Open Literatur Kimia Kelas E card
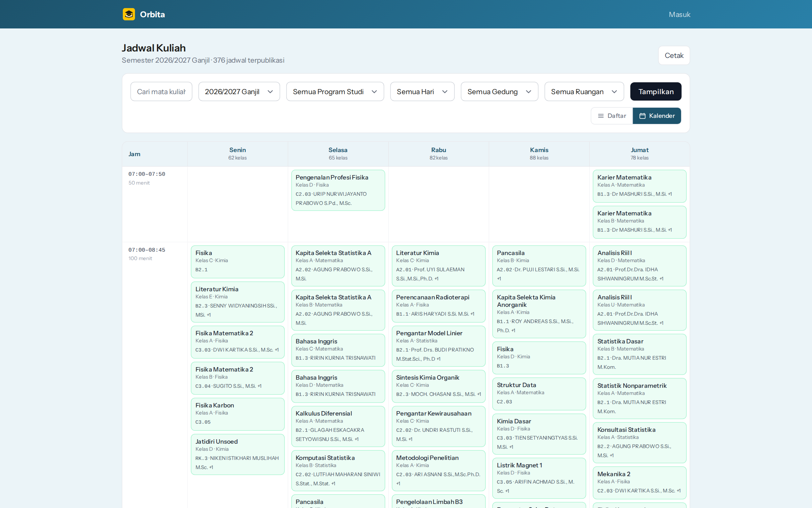The image size is (812, 508). pyautogui.click(x=238, y=302)
